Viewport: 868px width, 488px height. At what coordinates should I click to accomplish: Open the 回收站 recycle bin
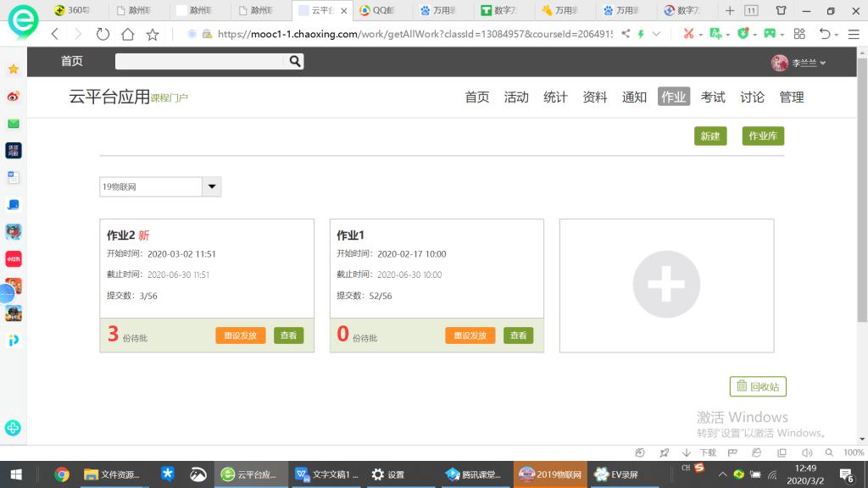pos(758,386)
